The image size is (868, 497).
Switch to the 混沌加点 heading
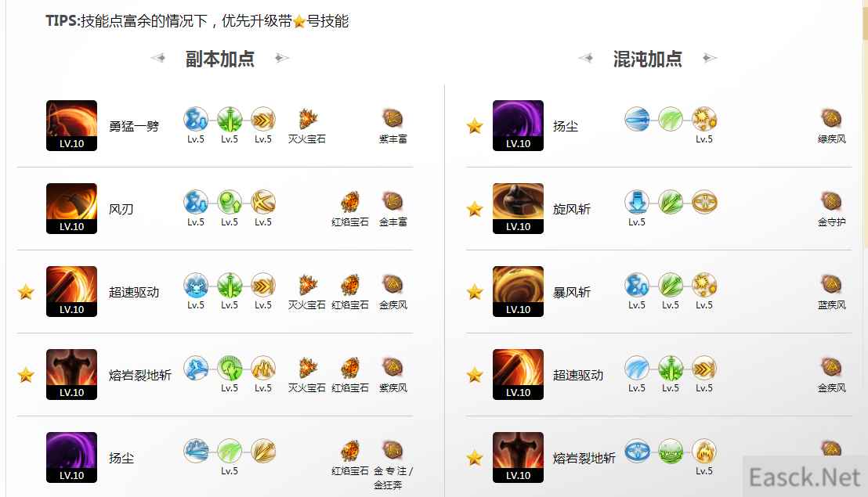click(x=647, y=59)
